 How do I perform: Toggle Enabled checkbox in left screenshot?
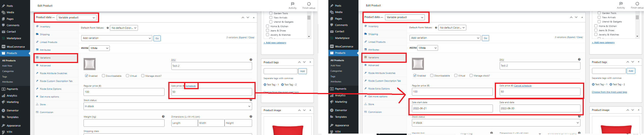86,76
